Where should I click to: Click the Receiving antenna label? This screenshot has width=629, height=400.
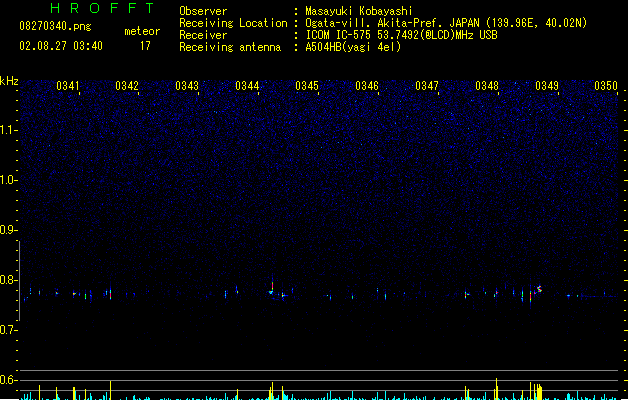tap(230, 47)
